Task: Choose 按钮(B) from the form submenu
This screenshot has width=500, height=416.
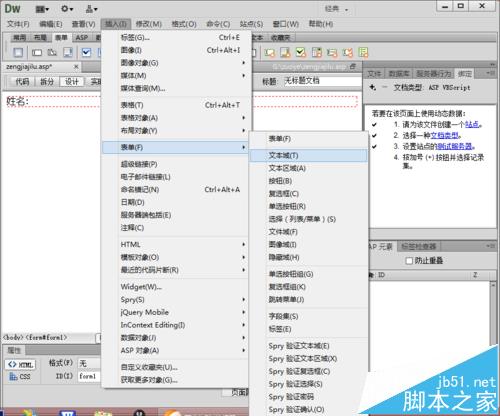Action: pos(308,181)
